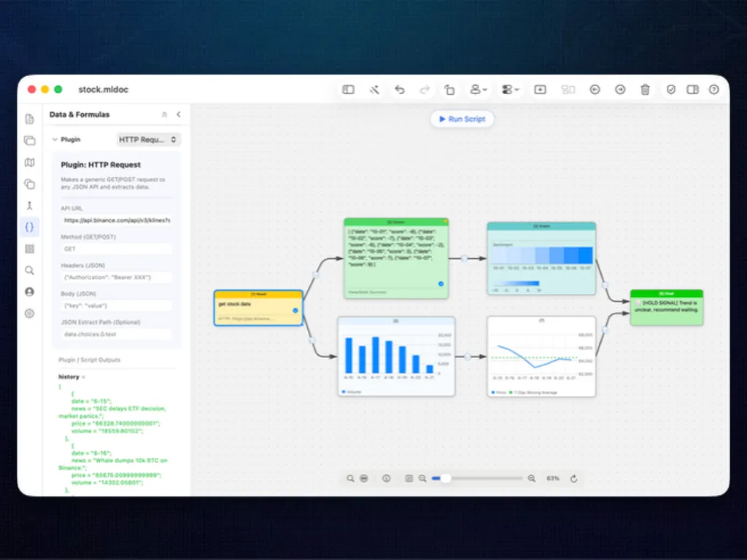The width and height of the screenshot is (747, 560).
Task: Click the Body (JSON) input field
Action: tap(117, 306)
